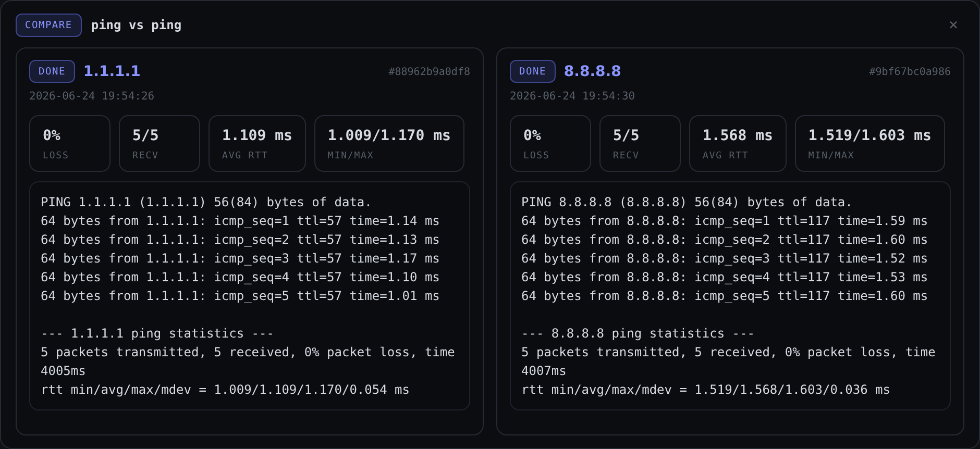Click the COMPARE badge
Screen dimensions: 980x449
(x=48, y=25)
